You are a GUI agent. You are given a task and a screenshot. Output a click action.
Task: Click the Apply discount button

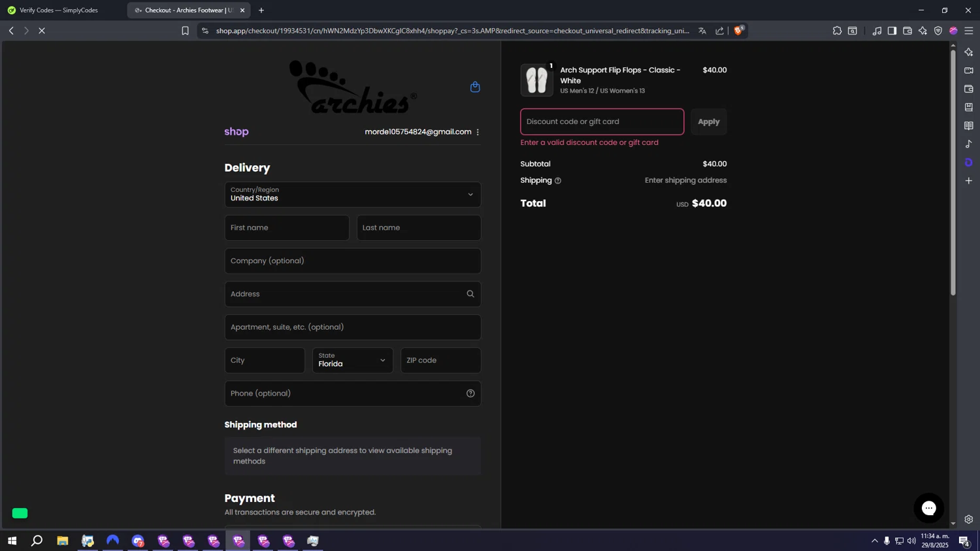[709, 122]
